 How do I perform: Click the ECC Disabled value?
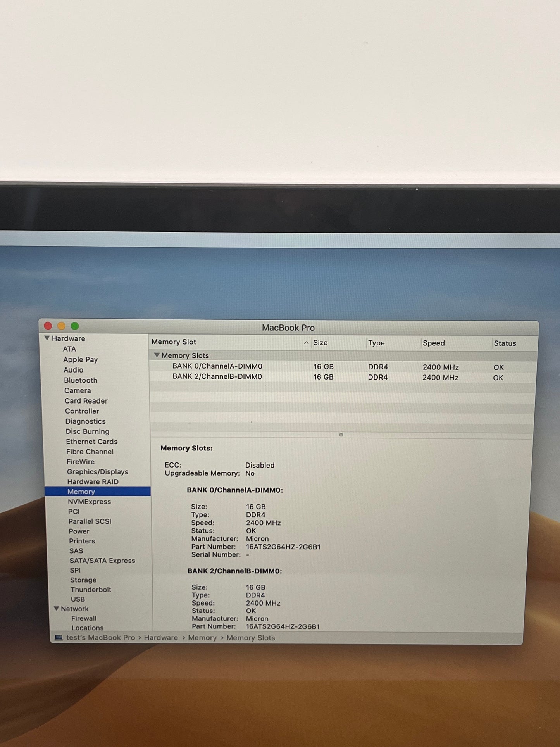[x=260, y=465]
